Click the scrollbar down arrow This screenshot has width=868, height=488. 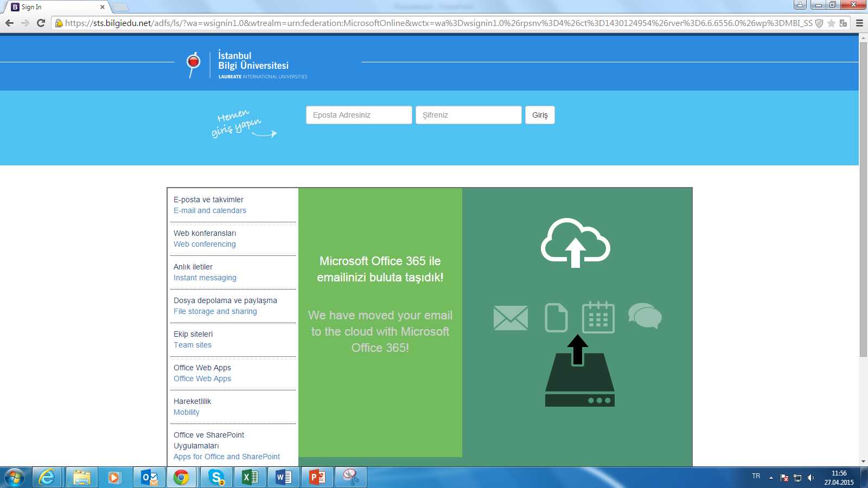coord(863,461)
